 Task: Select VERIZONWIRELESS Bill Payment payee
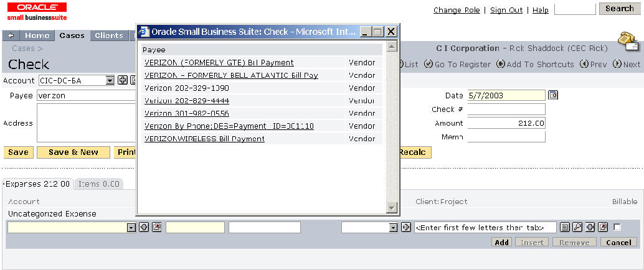coord(204,139)
